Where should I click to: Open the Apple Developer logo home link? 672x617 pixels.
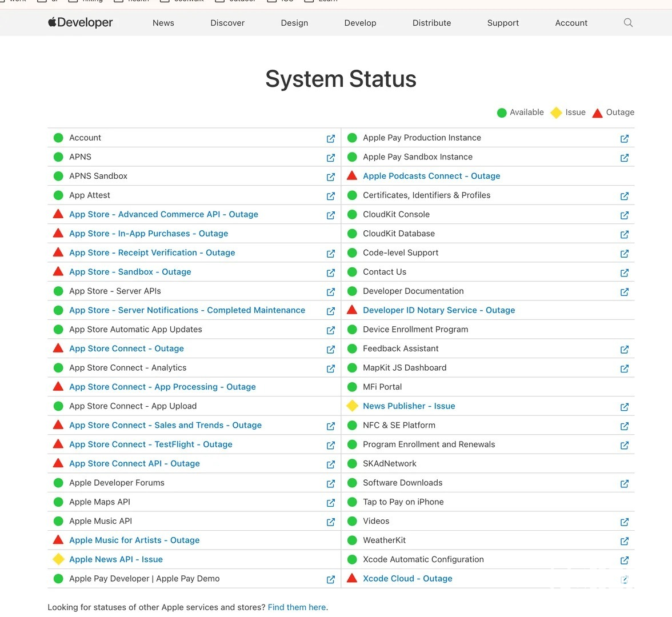(81, 23)
